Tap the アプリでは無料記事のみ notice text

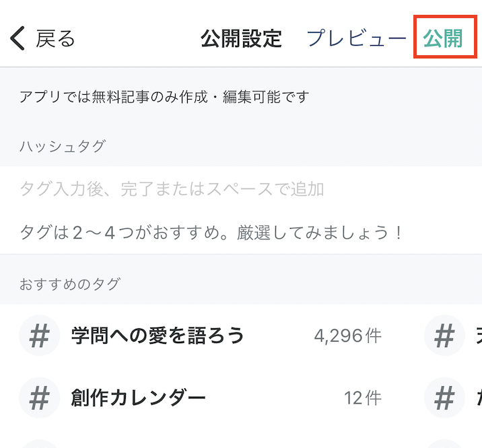click(x=164, y=97)
